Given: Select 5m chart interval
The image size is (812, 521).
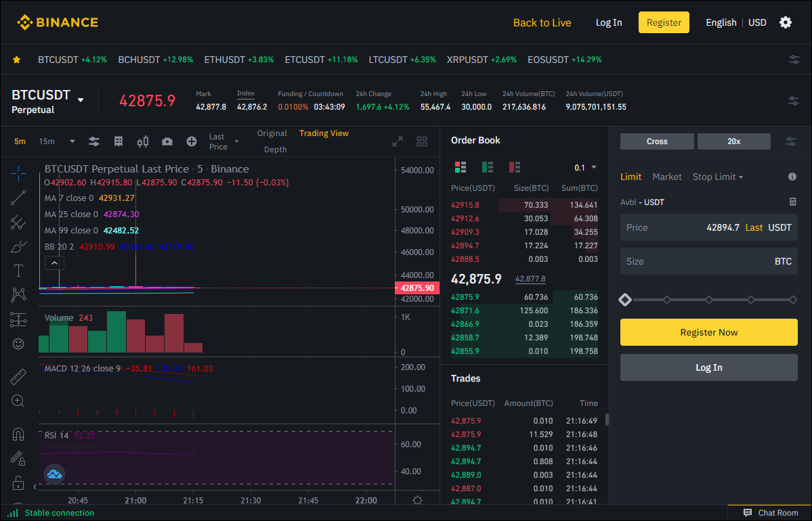Looking at the screenshot, I should (20, 141).
